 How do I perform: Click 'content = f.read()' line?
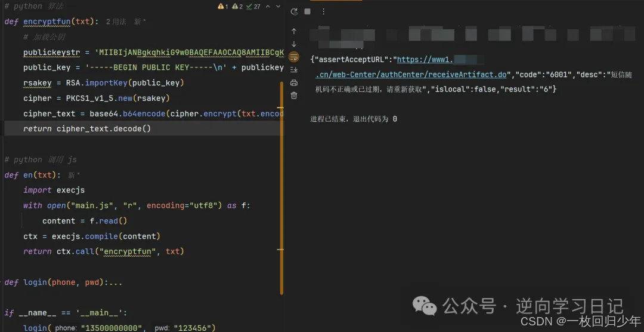click(x=85, y=221)
